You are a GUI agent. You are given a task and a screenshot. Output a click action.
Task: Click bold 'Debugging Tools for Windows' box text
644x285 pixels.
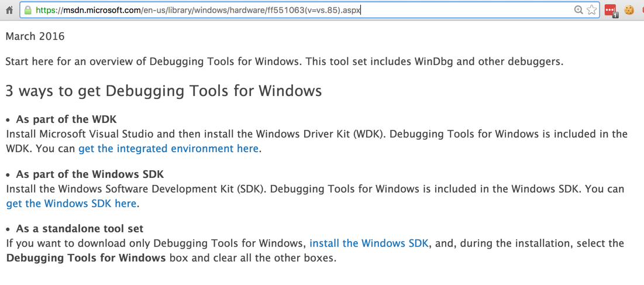tap(86, 259)
